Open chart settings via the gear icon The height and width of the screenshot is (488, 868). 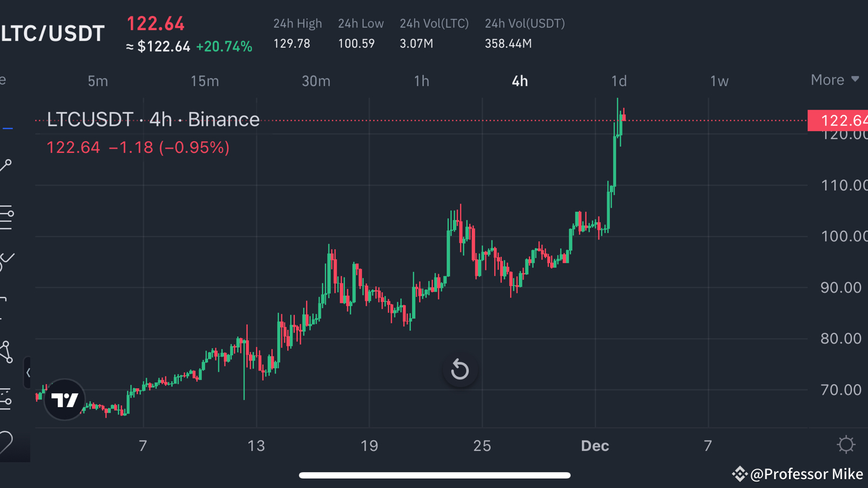click(x=847, y=444)
